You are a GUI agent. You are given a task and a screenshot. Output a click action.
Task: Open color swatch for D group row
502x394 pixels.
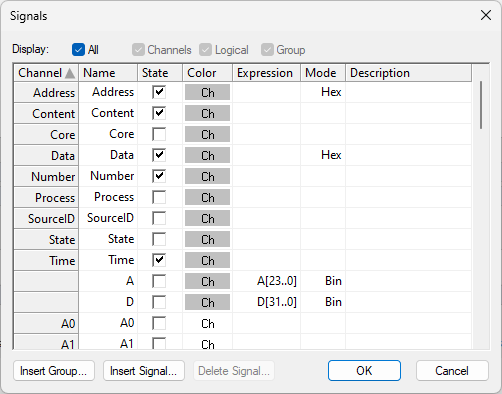[x=207, y=302]
